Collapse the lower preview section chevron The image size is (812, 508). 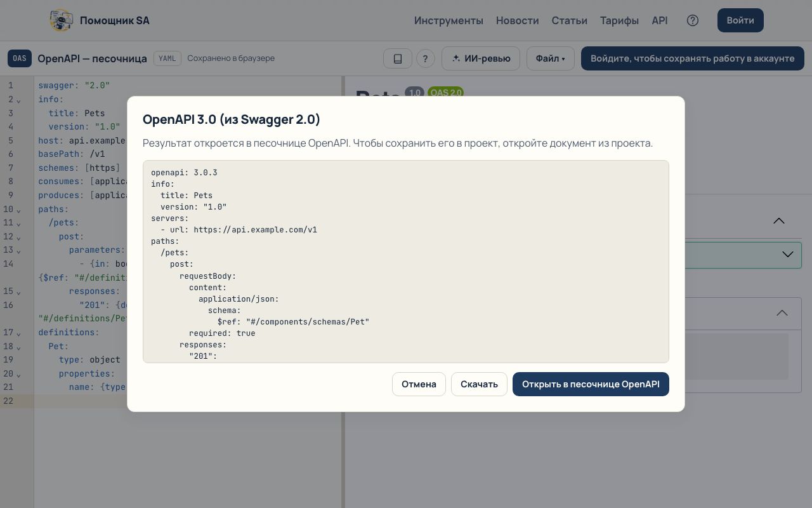pos(782,313)
